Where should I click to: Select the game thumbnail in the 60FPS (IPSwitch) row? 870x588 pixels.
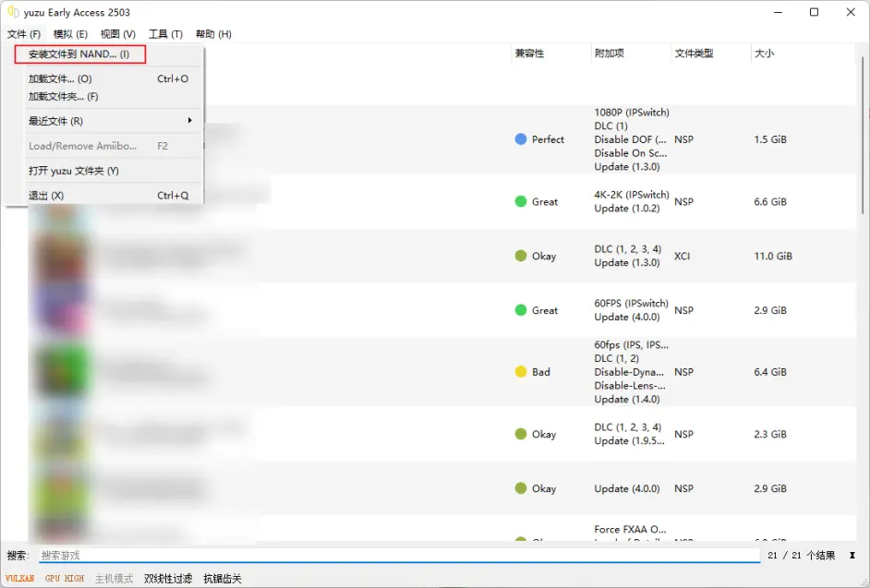[60, 310]
